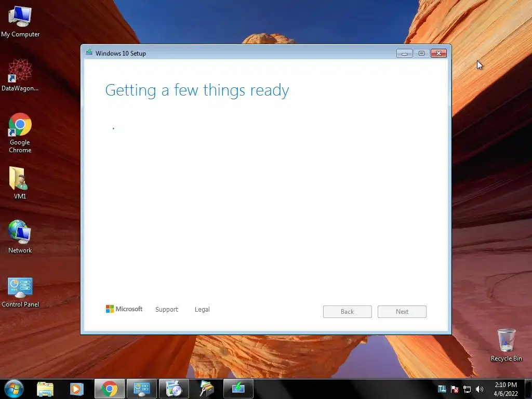Click the software installer disc taskbar button
The image size is (532, 399).
[174, 389]
